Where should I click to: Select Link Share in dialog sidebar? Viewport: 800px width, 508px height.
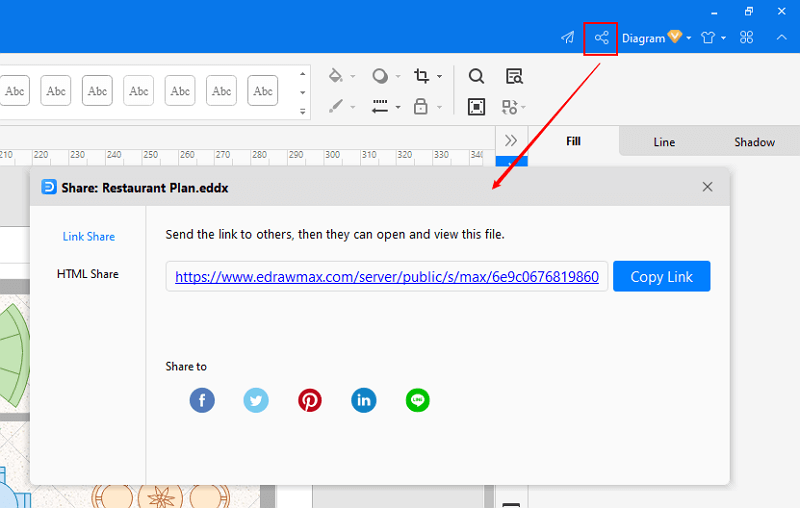pyautogui.click(x=88, y=237)
